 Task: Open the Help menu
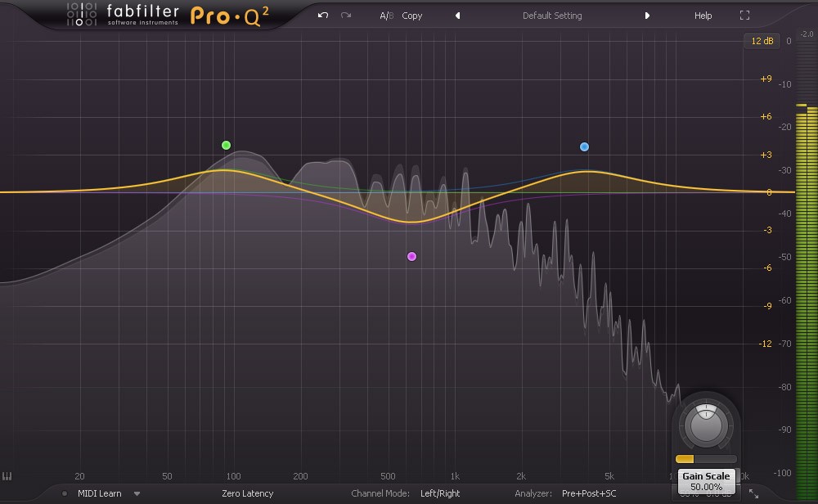pyautogui.click(x=703, y=16)
